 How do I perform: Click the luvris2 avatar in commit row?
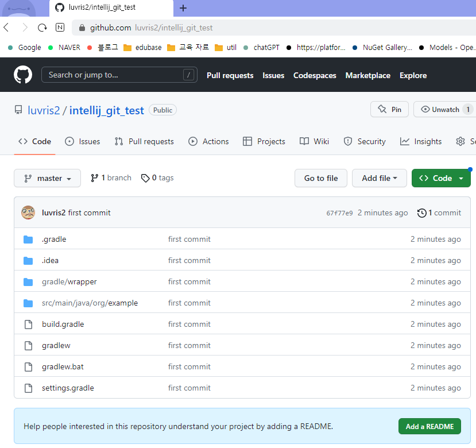click(x=28, y=213)
